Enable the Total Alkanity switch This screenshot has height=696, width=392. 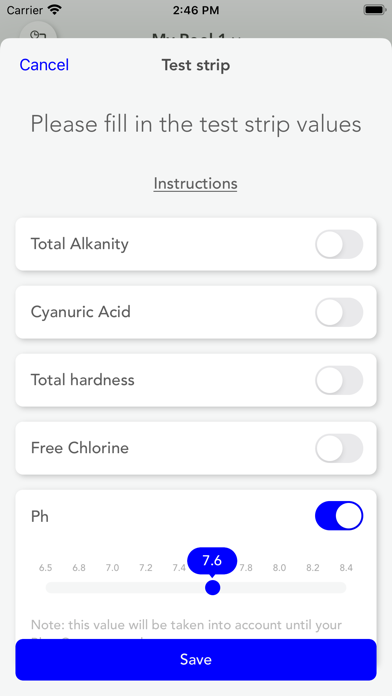(339, 244)
